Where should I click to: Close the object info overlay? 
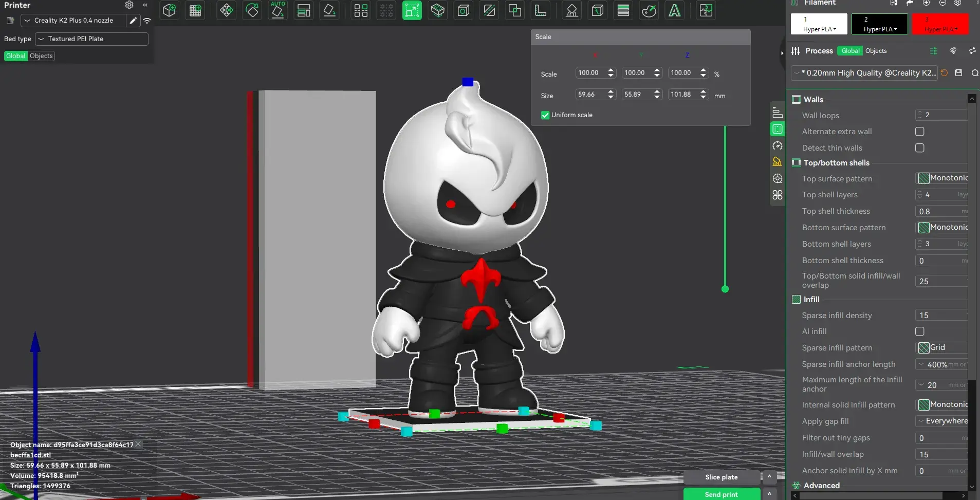click(x=138, y=444)
